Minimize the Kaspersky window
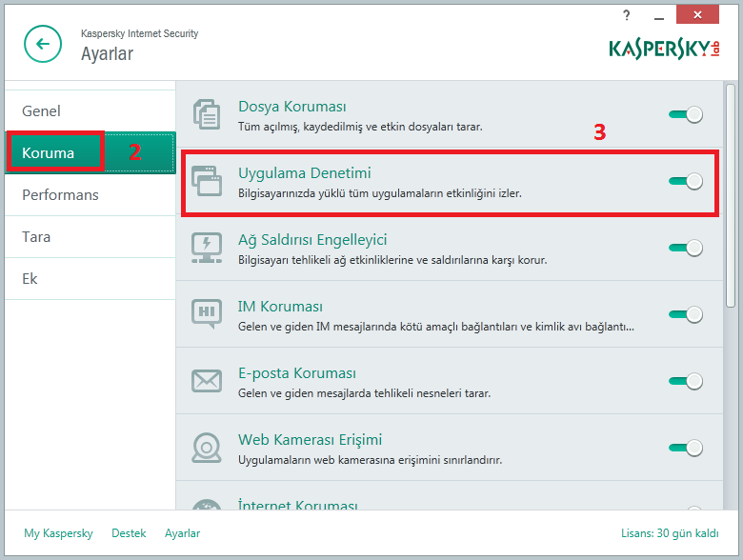 coord(658,16)
